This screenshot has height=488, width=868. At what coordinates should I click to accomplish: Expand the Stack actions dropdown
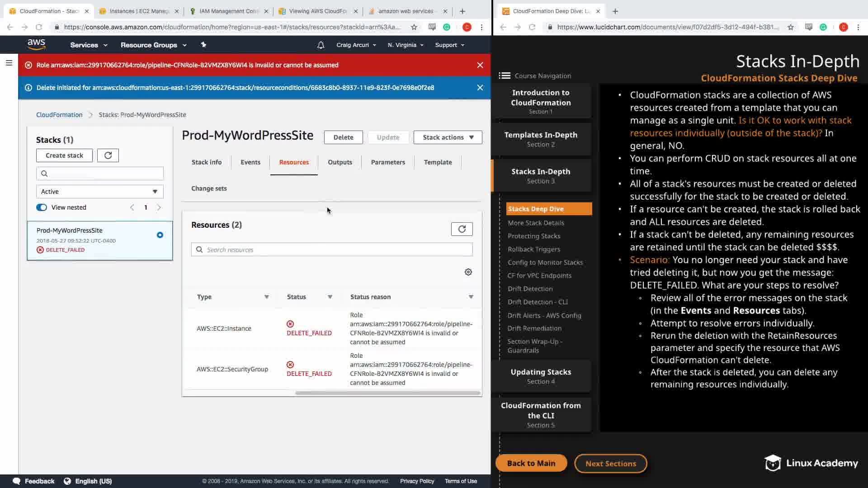tap(448, 137)
